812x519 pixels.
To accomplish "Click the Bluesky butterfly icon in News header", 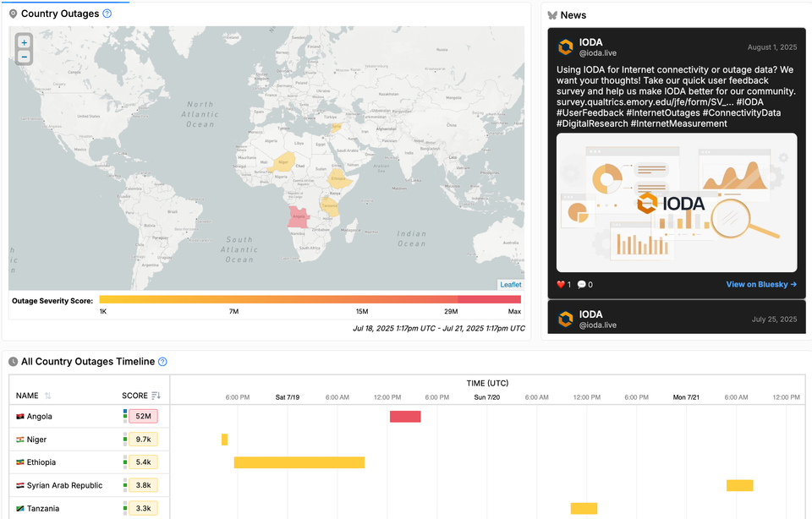I will [x=554, y=14].
